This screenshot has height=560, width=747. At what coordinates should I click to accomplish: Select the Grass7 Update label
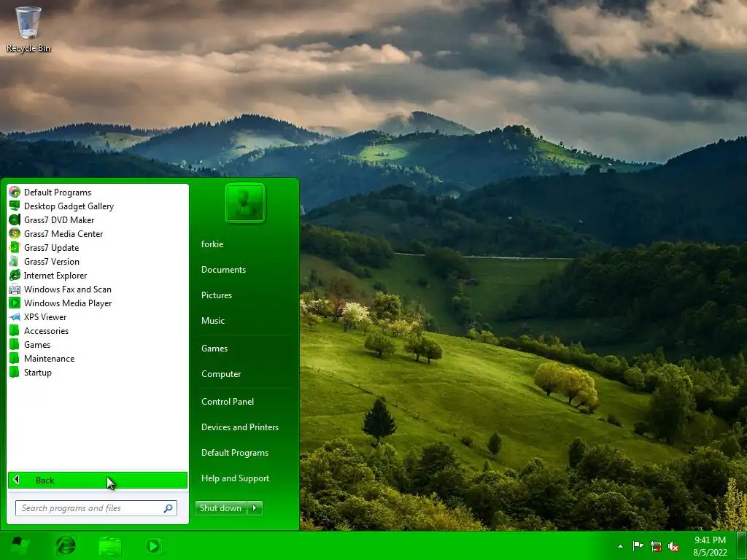coord(52,248)
